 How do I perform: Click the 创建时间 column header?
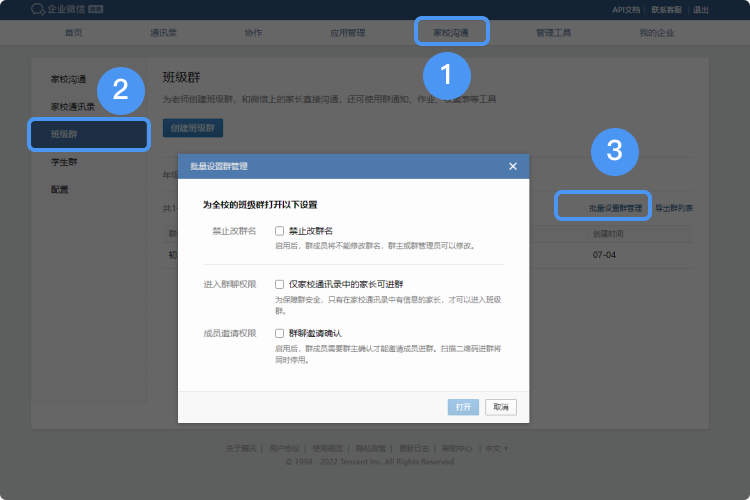pos(608,234)
